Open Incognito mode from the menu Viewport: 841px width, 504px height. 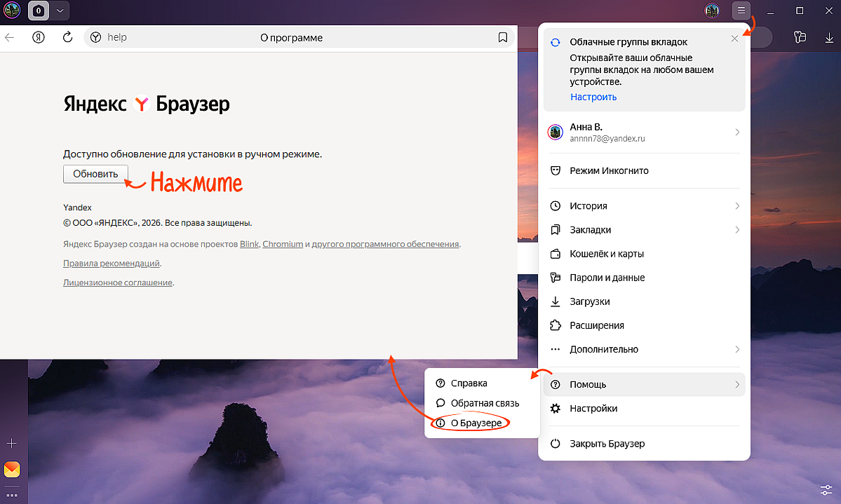pos(609,170)
